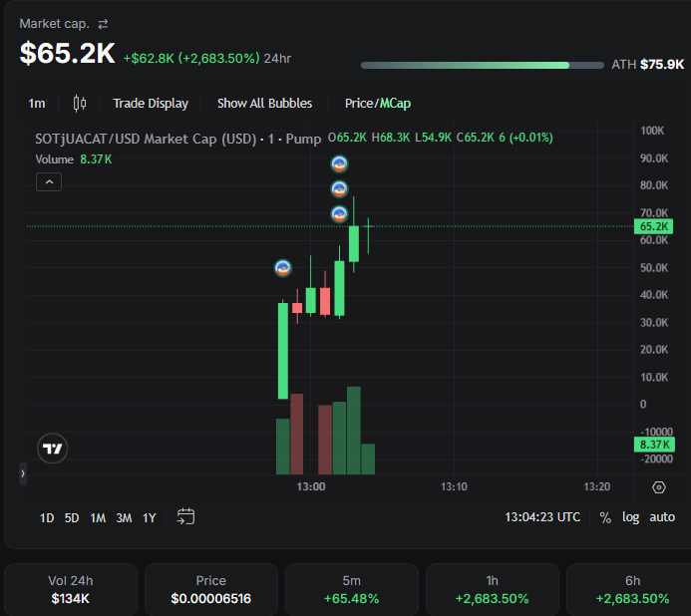Viewport: 691px width, 616px height.
Task: Click the Volume 8.37K indicator legend
Action: click(x=74, y=159)
